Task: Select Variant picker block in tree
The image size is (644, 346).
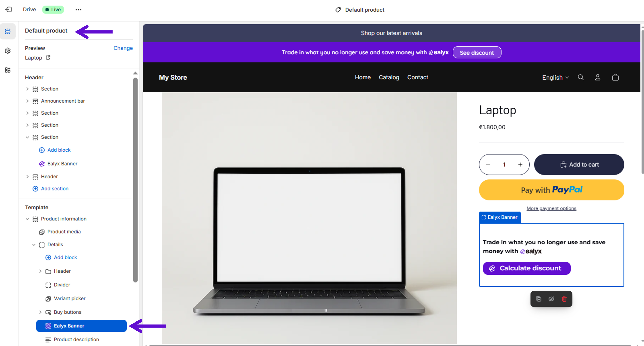Action: [x=70, y=298]
